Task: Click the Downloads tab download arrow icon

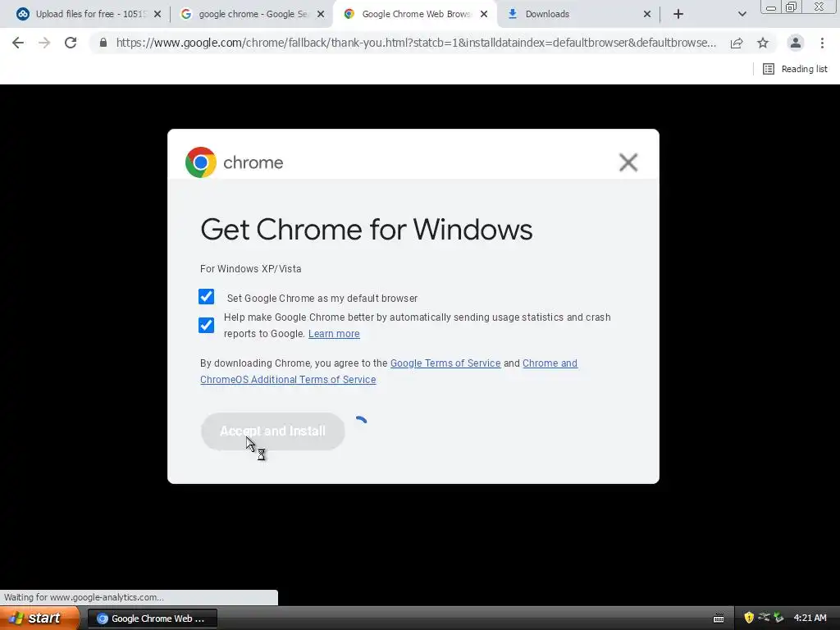Action: pos(512,14)
